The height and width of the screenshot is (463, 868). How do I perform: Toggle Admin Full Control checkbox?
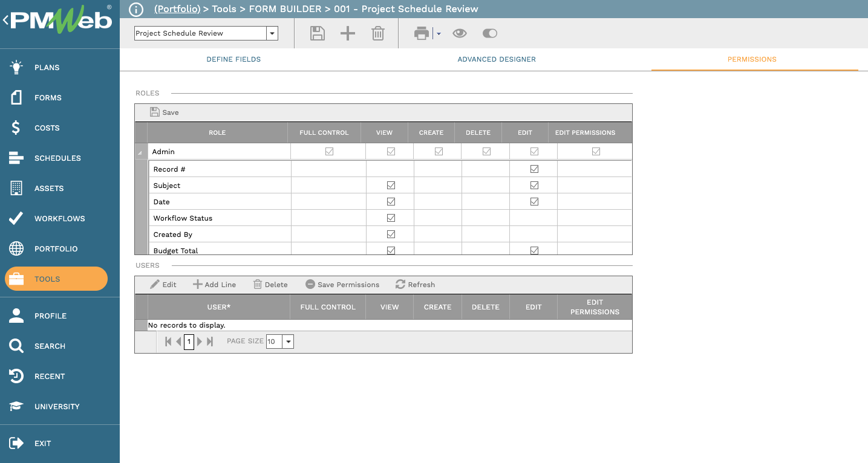coord(329,152)
